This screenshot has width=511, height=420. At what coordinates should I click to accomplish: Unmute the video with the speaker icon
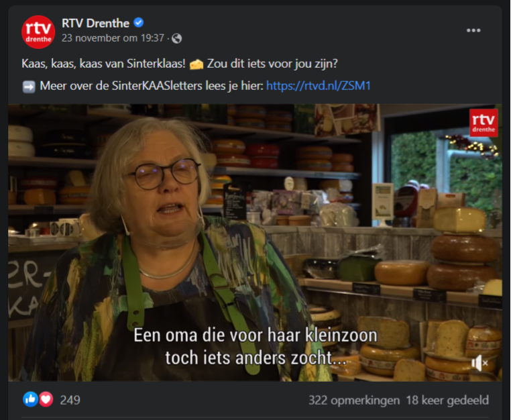point(479,363)
